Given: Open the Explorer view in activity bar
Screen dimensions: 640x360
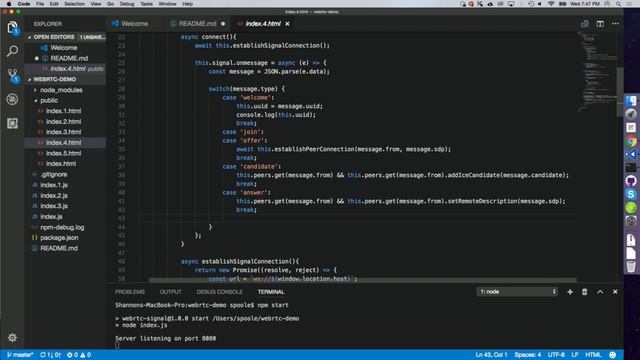Looking at the screenshot, I should 12,28.
